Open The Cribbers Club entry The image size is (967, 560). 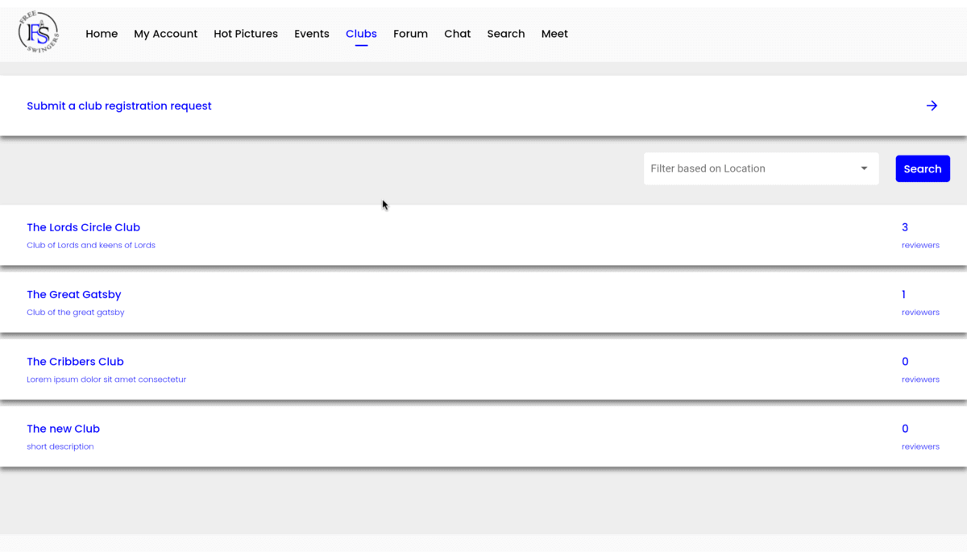pyautogui.click(x=75, y=362)
